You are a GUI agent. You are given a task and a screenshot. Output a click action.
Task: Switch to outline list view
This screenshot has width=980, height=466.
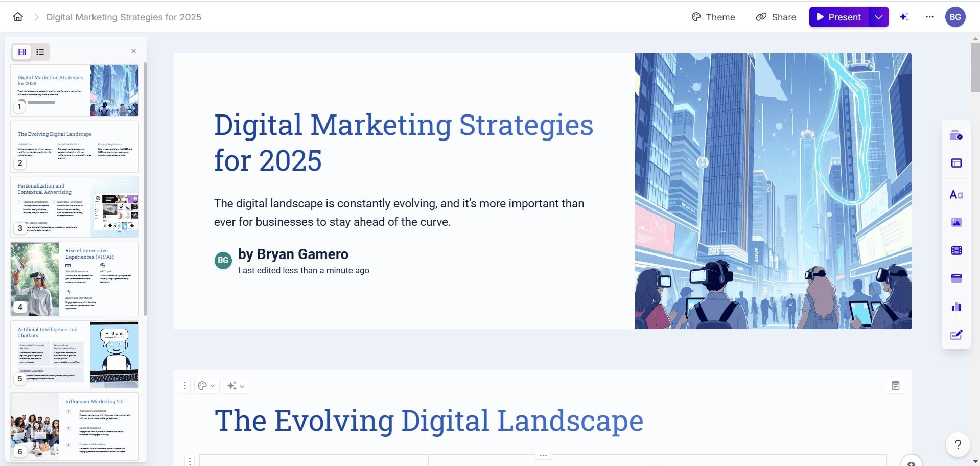tap(40, 52)
